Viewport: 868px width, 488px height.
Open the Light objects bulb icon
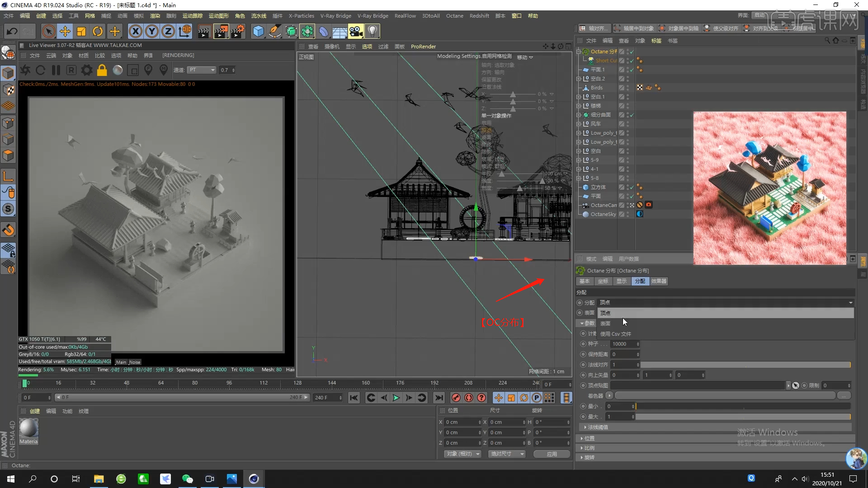click(372, 31)
